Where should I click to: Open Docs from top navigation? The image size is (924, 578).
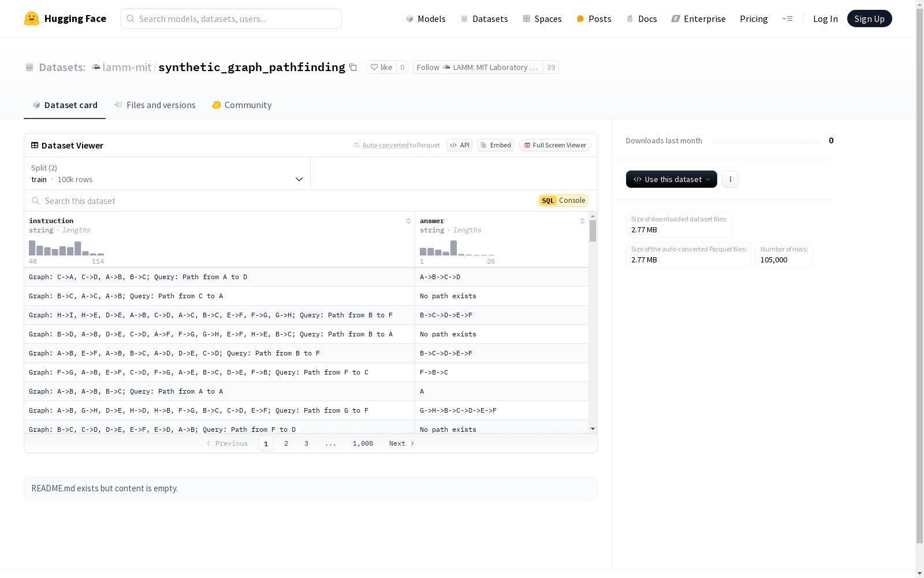click(x=642, y=18)
